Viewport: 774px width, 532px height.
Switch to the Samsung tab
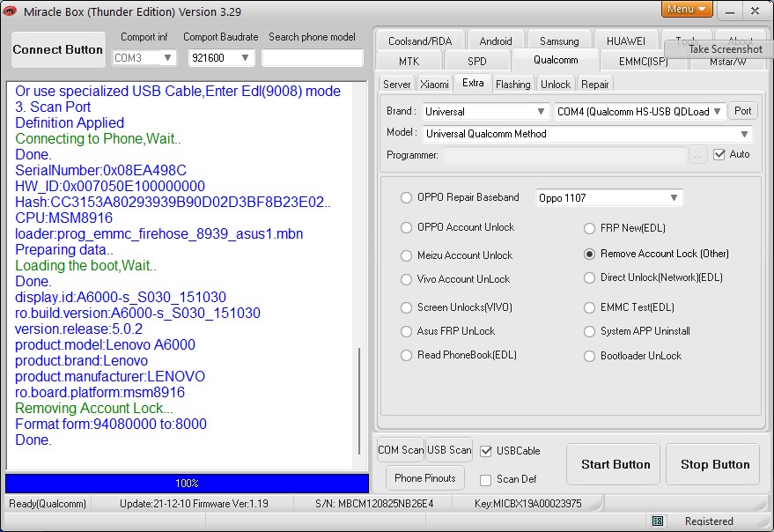559,41
